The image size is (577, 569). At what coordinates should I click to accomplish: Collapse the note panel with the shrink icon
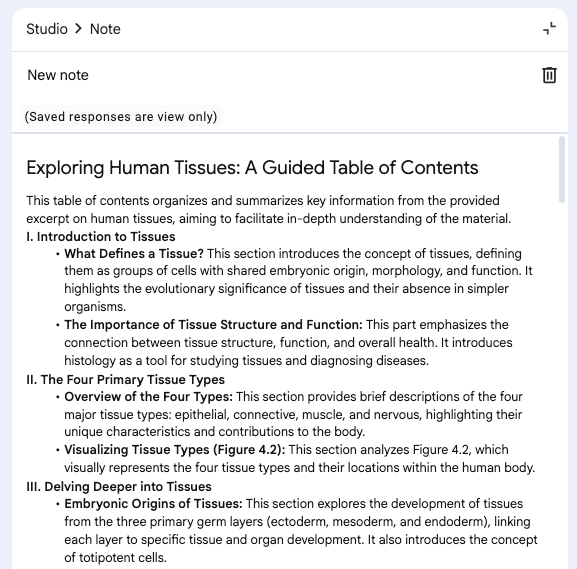coord(549,29)
